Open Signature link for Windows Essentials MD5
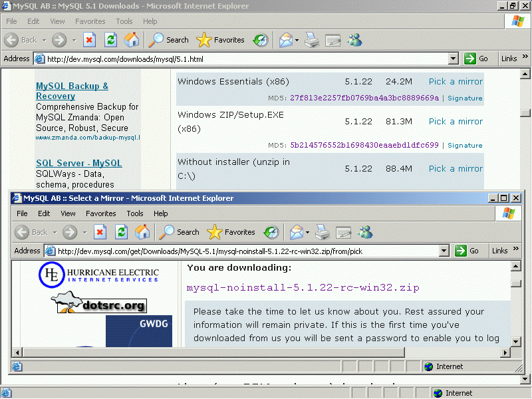The image size is (532, 399). (x=465, y=98)
